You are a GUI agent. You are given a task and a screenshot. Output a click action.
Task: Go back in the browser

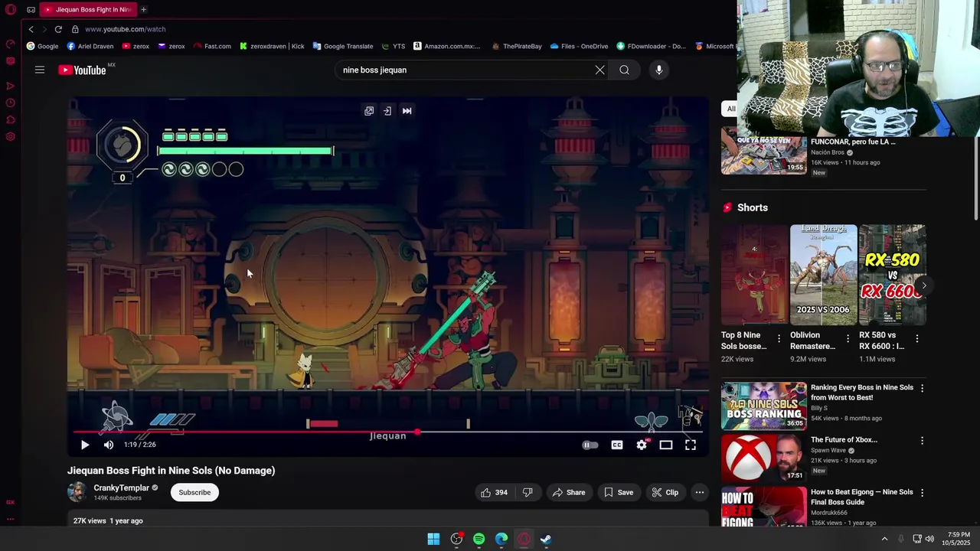click(x=31, y=29)
